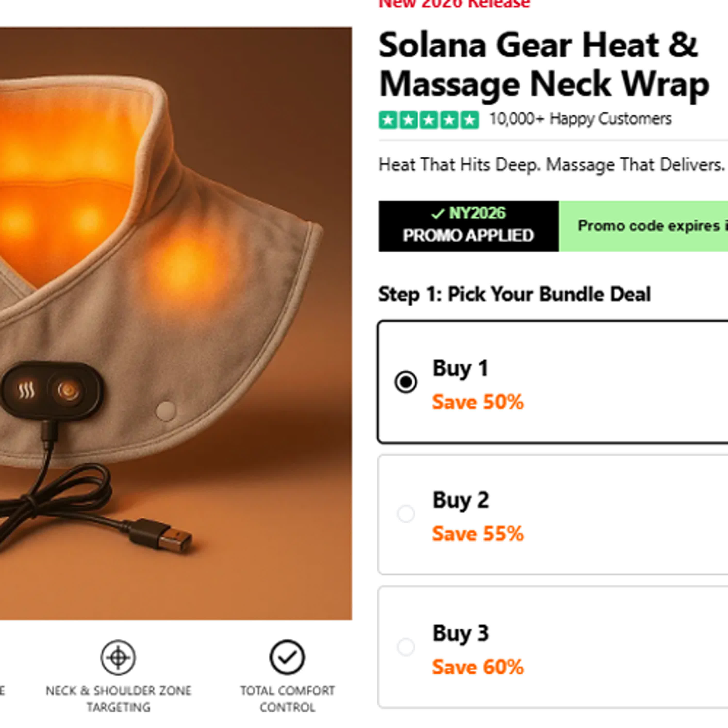Image resolution: width=728 pixels, height=728 pixels.
Task: Pick the Buy 3 bundle radio button
Action: point(406,647)
